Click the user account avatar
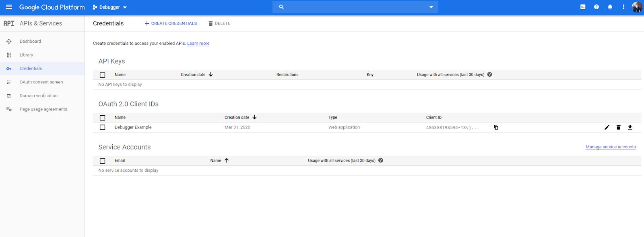 [637, 7]
